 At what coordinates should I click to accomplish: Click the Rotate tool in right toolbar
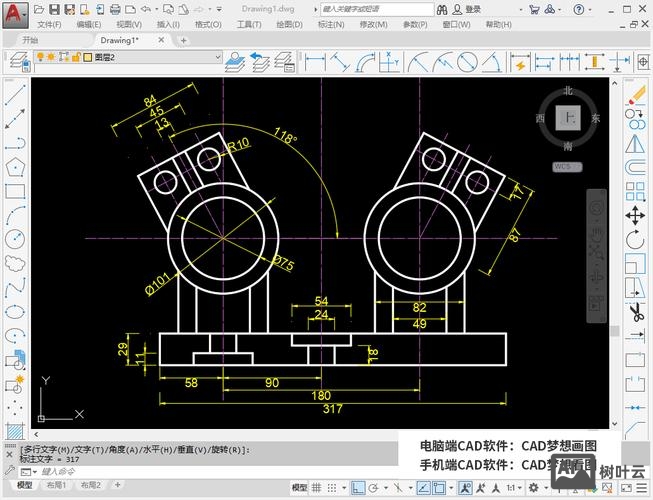[635, 240]
